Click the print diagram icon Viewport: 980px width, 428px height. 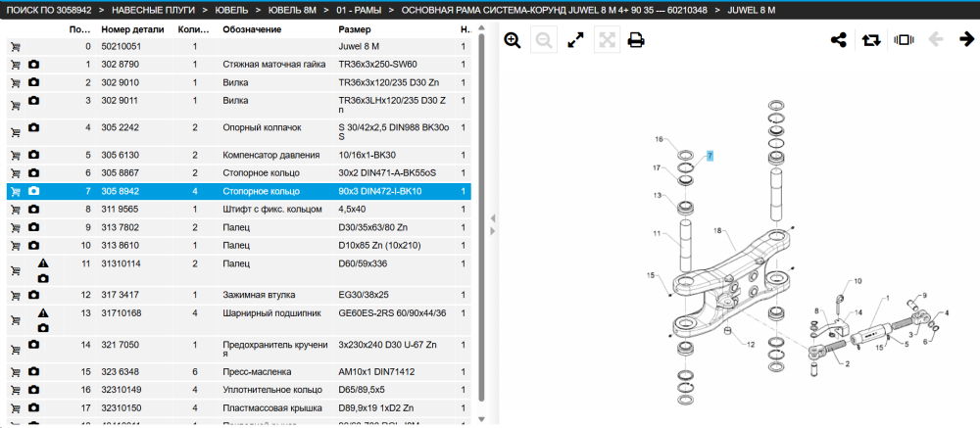pyautogui.click(x=636, y=40)
